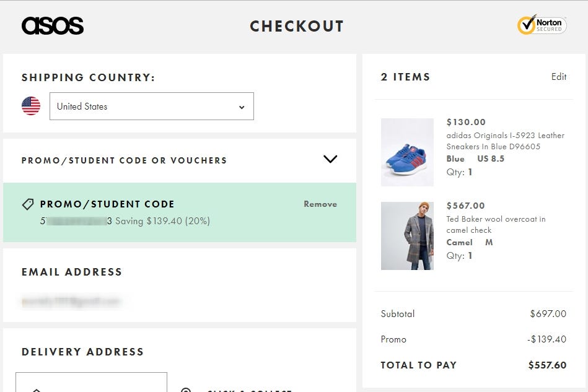The image size is (588, 392).
Task: Click the Ted Baker overcoat product thumbnail
Action: [x=407, y=235]
